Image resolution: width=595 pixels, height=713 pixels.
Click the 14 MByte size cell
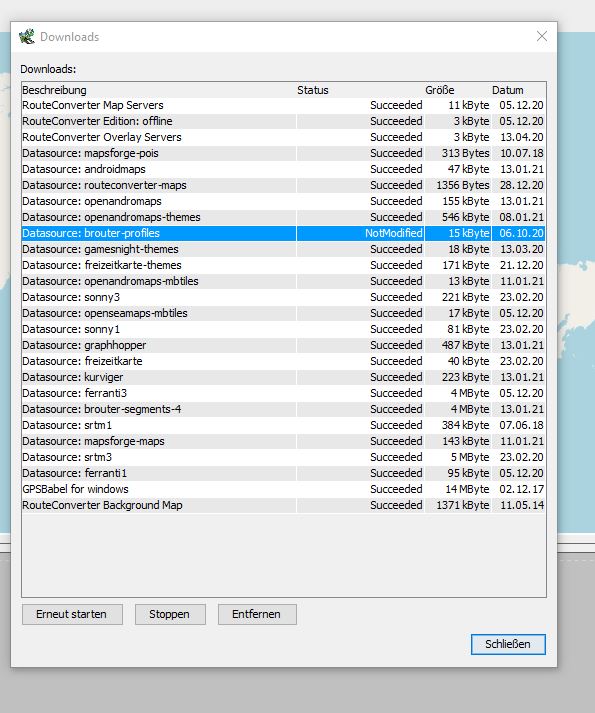tap(458, 489)
